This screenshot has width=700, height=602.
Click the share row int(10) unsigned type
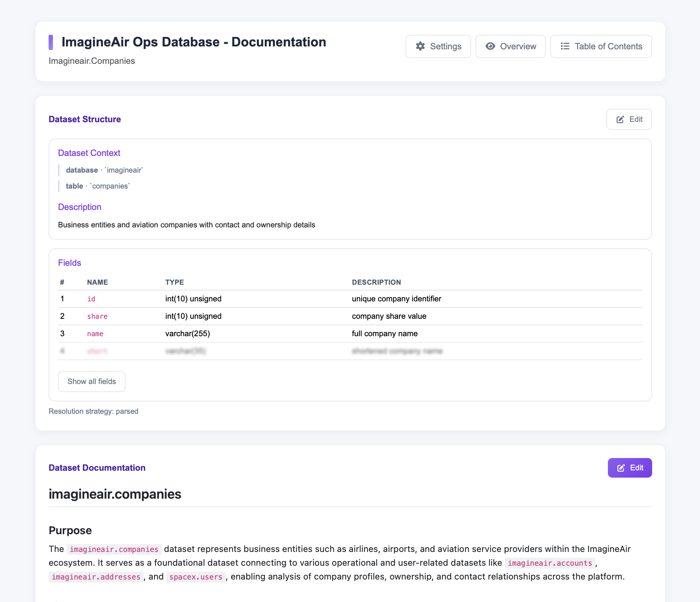[193, 316]
